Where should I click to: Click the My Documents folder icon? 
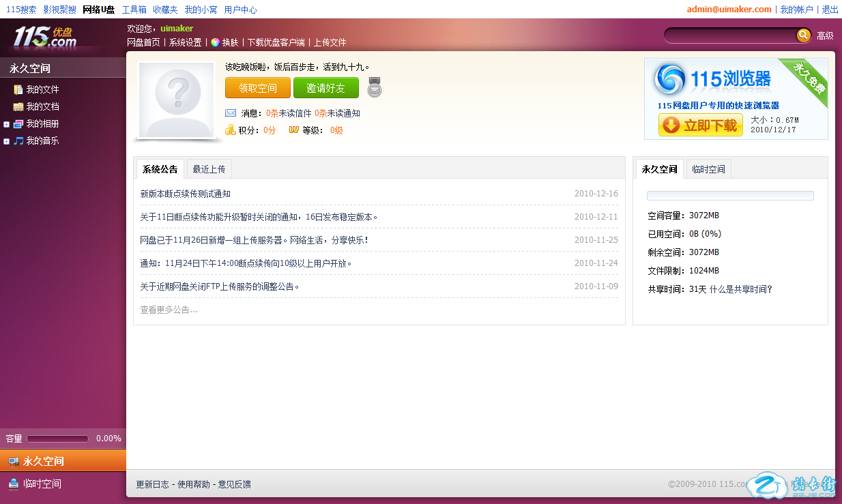18,106
